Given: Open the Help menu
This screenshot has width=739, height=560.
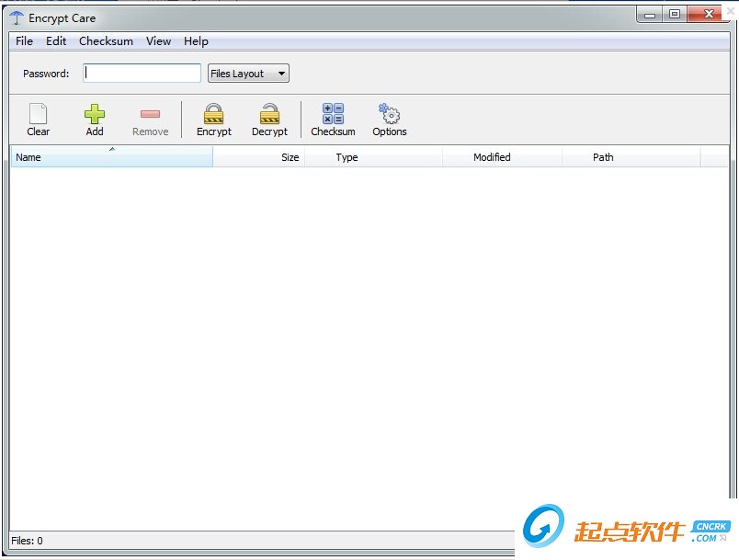Looking at the screenshot, I should click(196, 41).
